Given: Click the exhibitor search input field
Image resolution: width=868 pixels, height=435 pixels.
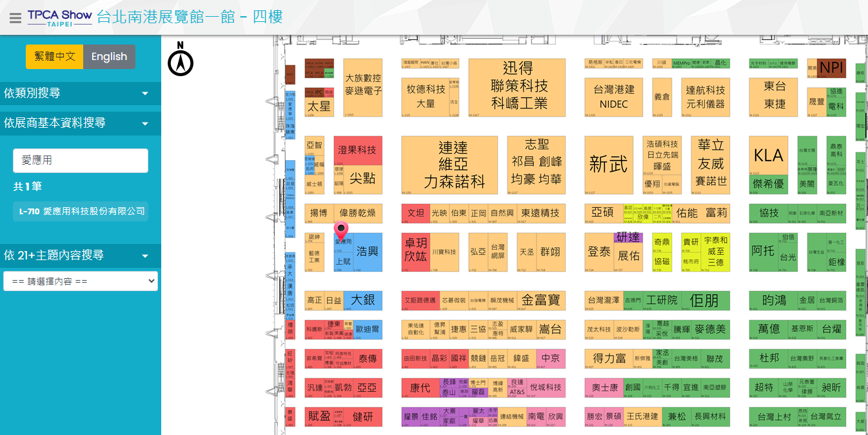Looking at the screenshot, I should coord(81,161).
